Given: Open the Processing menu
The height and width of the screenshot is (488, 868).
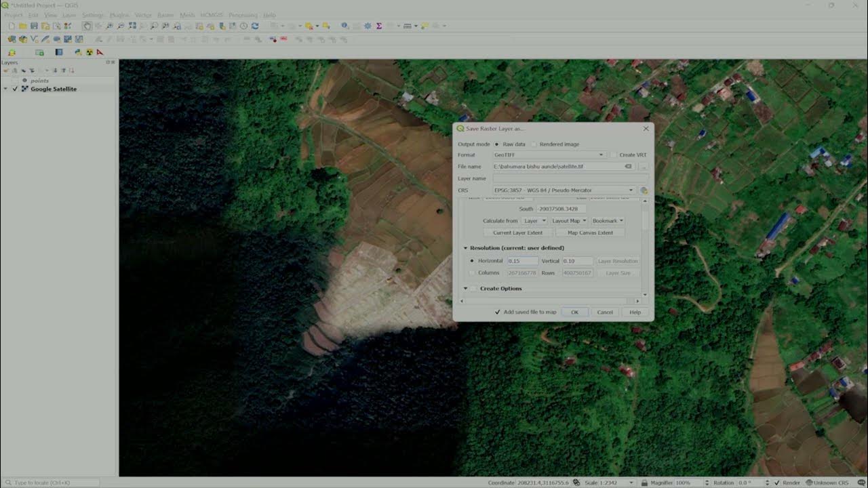Looking at the screenshot, I should pyautogui.click(x=243, y=15).
